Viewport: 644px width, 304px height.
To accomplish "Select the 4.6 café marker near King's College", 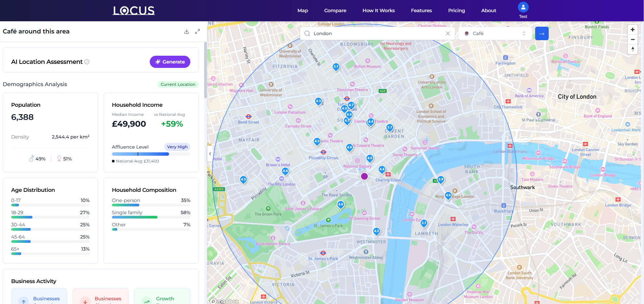I will [x=448, y=196].
